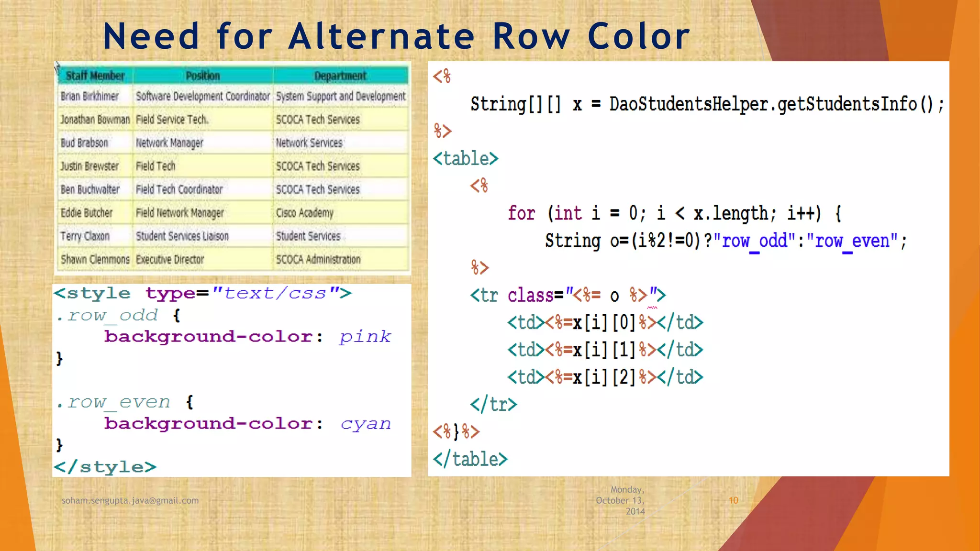Click the 'Cisco Academy' cell
Viewport: 980px width, 551px height.
pyautogui.click(x=341, y=213)
